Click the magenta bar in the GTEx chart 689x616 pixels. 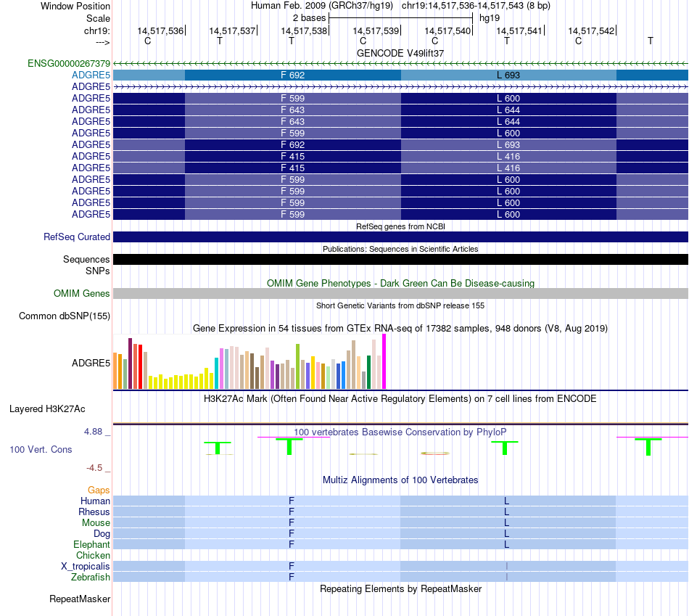click(x=384, y=361)
